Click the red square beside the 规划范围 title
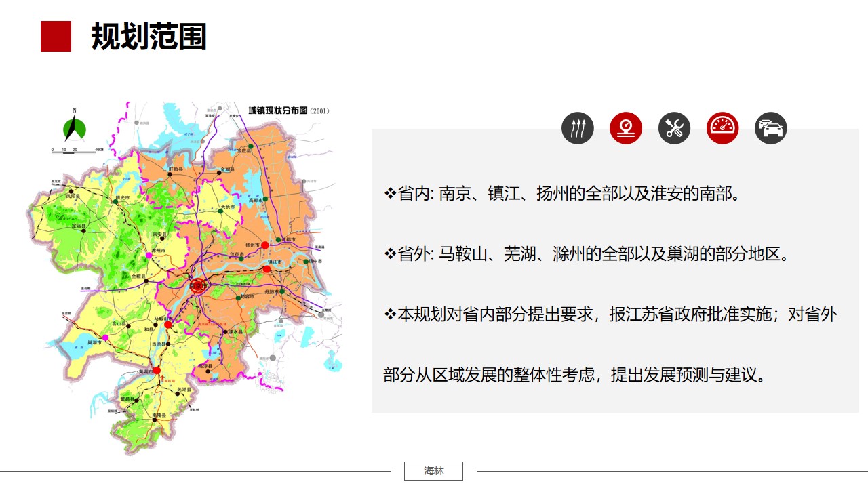The height and width of the screenshot is (488, 868). point(56,36)
